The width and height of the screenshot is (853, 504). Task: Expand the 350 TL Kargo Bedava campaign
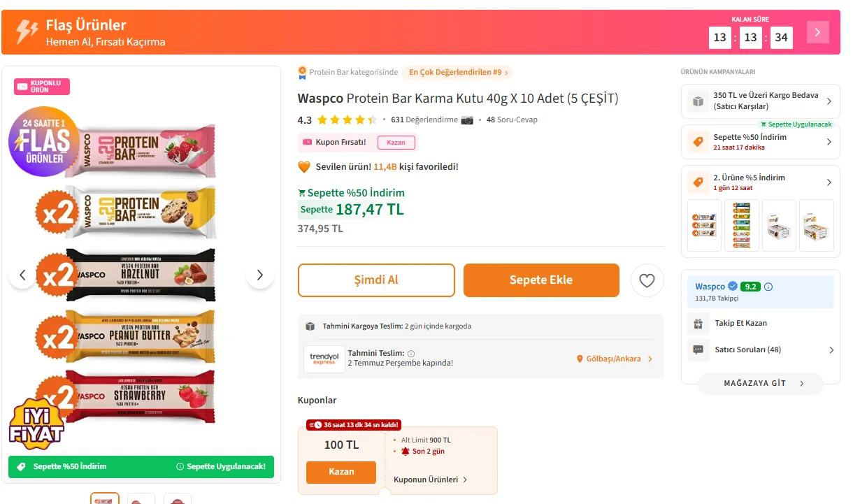click(761, 101)
